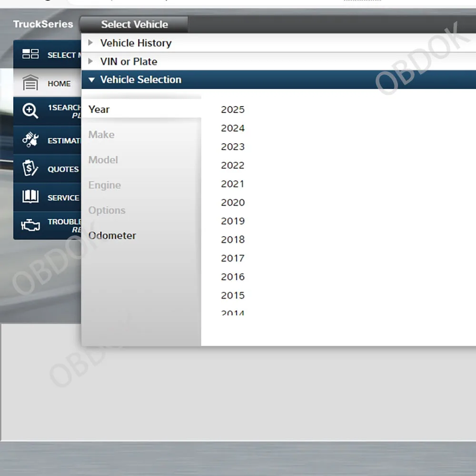The image size is (476, 476).
Task: Open the Home garage icon
Action: coord(30,82)
